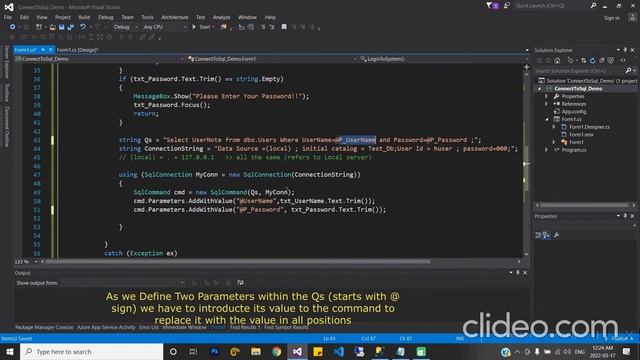The image size is (640, 360).
Task: Select Alphabetical sort in the Properties panel
Action: (x=546, y=235)
